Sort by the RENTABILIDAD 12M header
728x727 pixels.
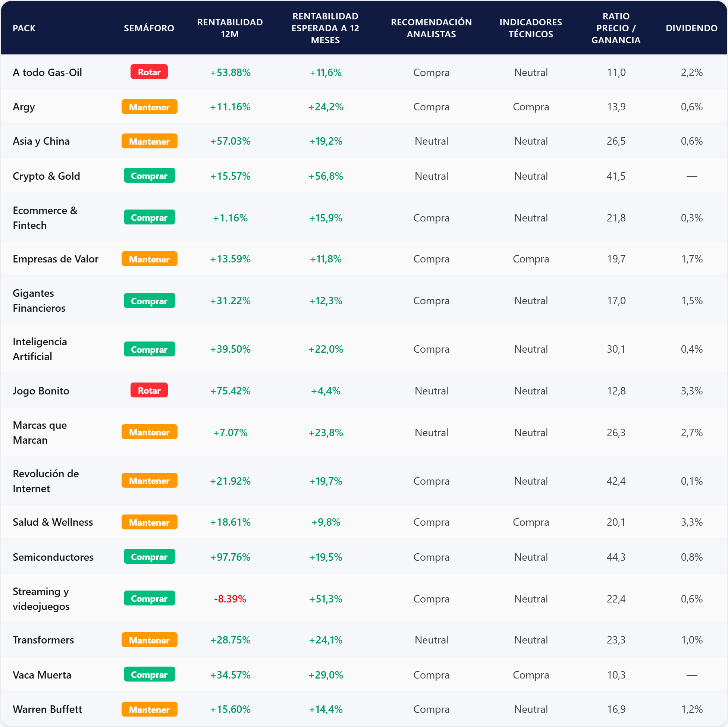point(230,28)
